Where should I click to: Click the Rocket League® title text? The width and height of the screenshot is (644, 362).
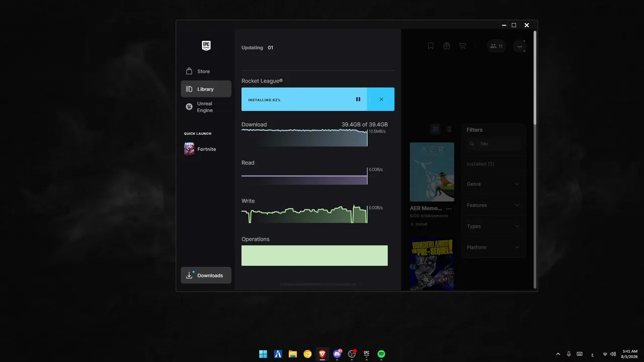coord(262,81)
